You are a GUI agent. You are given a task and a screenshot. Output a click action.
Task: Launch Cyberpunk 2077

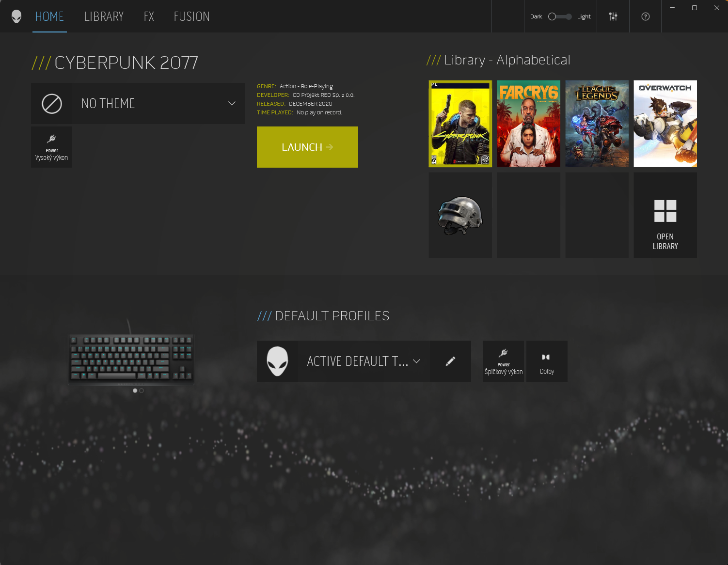pos(307,147)
